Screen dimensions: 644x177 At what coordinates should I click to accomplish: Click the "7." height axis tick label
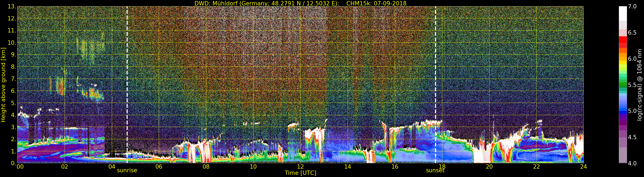(13, 79)
